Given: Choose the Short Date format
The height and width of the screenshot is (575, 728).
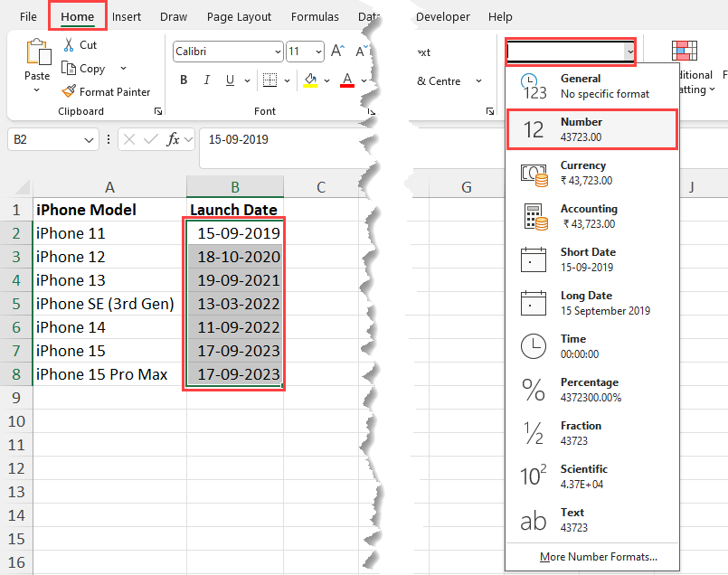Looking at the screenshot, I should [592, 259].
